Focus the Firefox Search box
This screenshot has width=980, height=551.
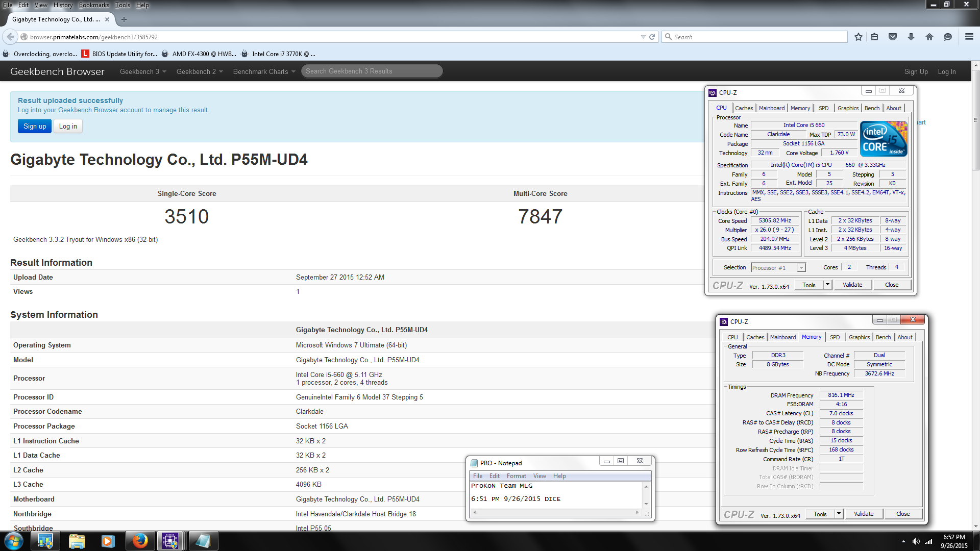click(754, 37)
